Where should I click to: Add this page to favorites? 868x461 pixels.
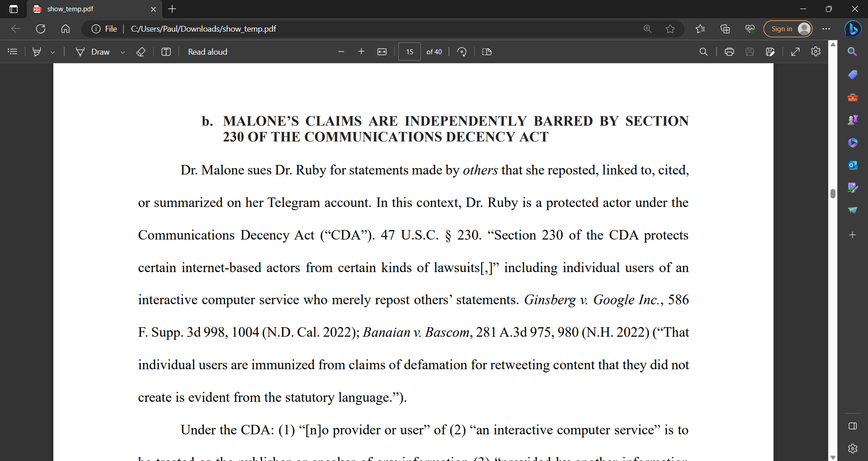click(x=670, y=29)
